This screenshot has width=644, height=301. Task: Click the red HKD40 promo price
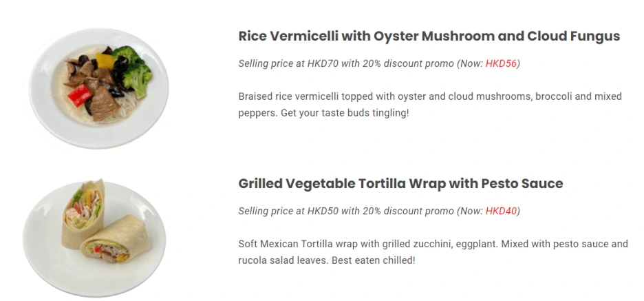click(x=501, y=211)
